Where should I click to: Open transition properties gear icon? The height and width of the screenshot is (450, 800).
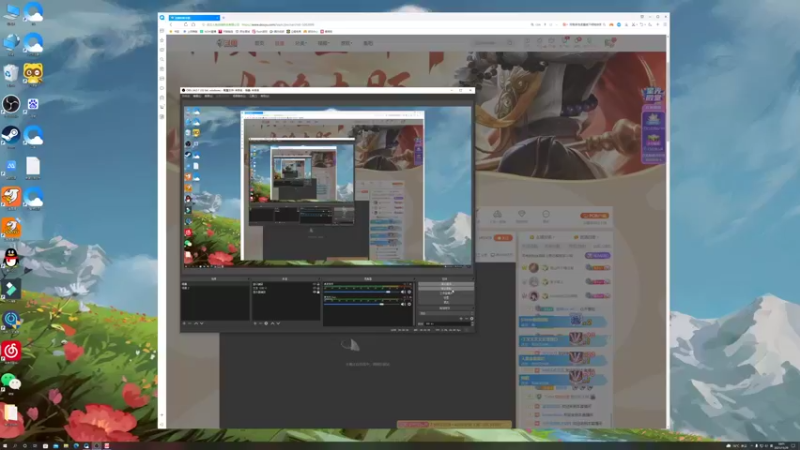471,319
